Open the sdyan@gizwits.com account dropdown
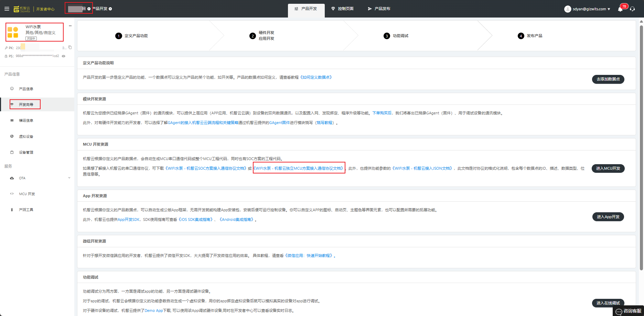The height and width of the screenshot is (316, 644). point(591,9)
